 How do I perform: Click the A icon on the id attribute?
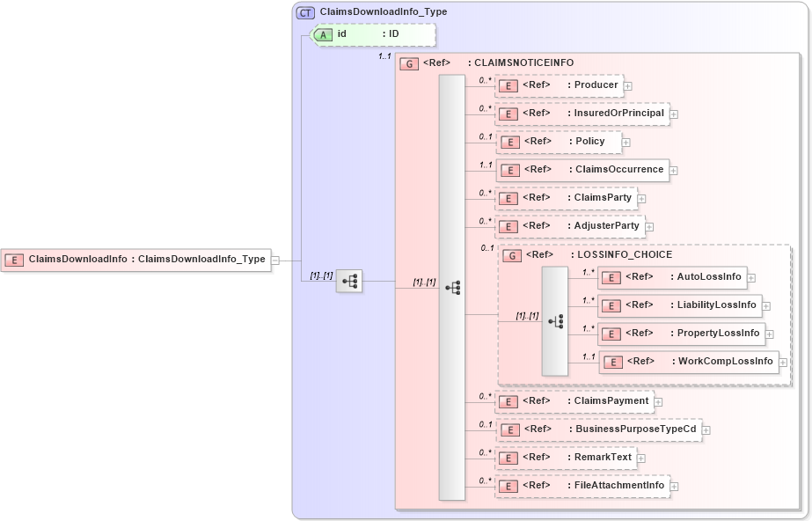[x=325, y=33]
